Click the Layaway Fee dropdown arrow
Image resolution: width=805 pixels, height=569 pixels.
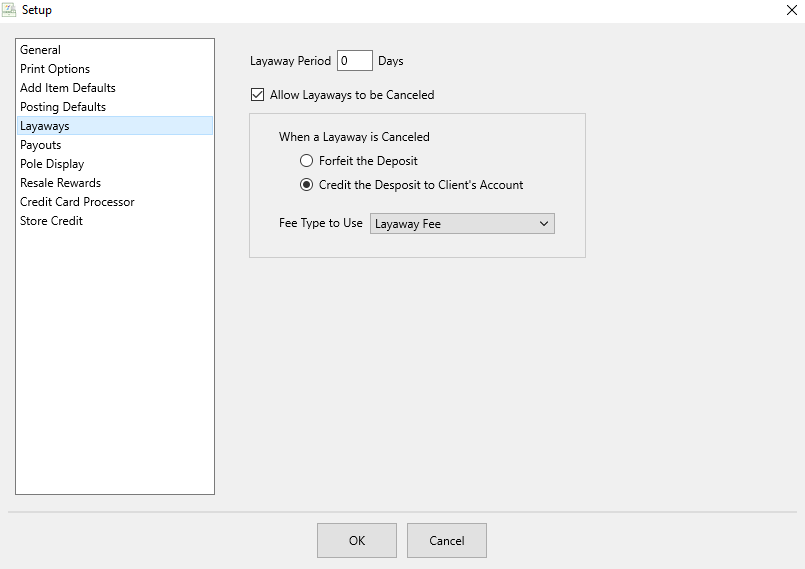click(544, 224)
